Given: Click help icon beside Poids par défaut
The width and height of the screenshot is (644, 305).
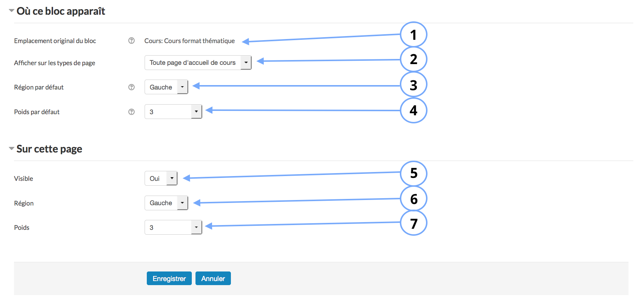Looking at the screenshot, I should pyautogui.click(x=131, y=112).
